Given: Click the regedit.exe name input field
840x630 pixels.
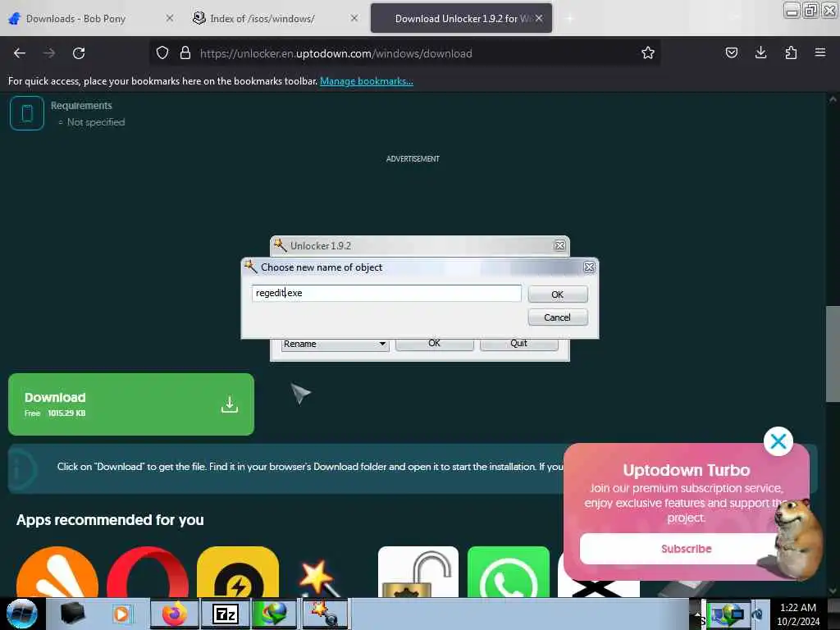Looking at the screenshot, I should pos(386,293).
